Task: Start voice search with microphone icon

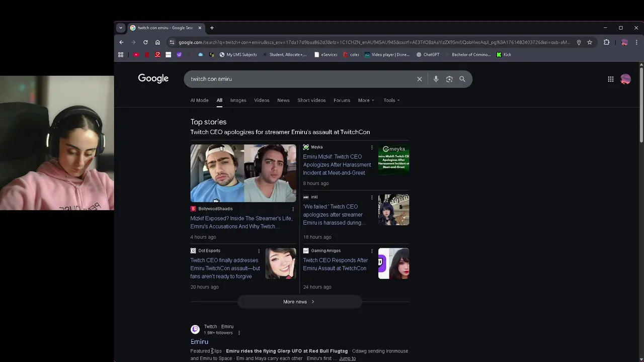Action: click(x=436, y=79)
